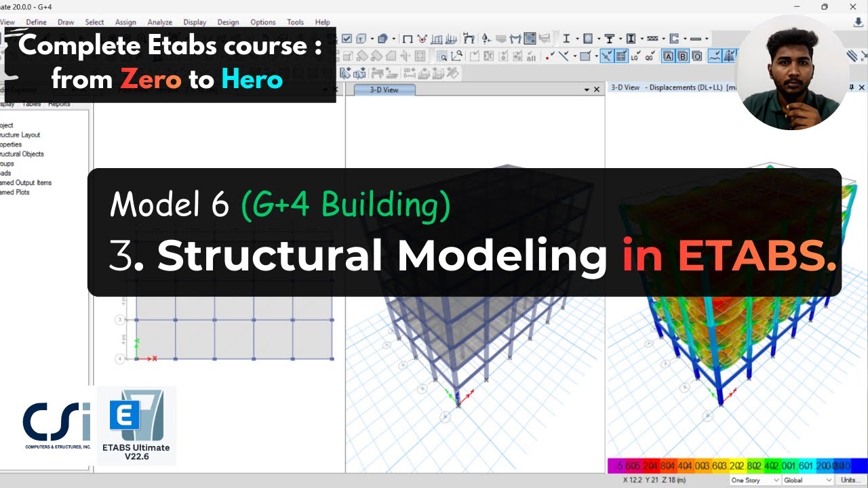The image size is (868, 488).
Task: Toggle the boxed B display button
Action: [x=683, y=56]
